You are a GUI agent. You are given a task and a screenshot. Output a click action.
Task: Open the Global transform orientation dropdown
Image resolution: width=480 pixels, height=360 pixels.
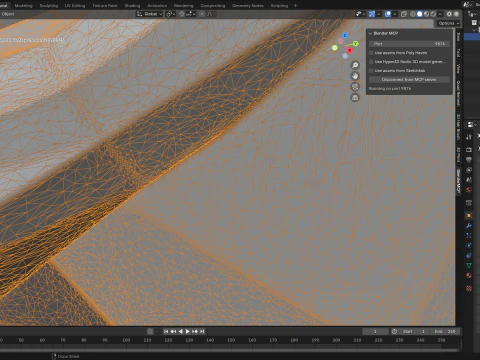click(149, 14)
